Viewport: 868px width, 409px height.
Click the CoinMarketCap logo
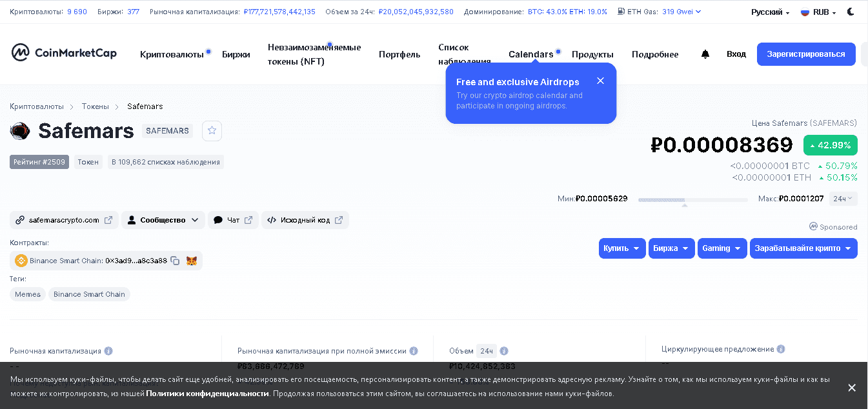coord(64,53)
